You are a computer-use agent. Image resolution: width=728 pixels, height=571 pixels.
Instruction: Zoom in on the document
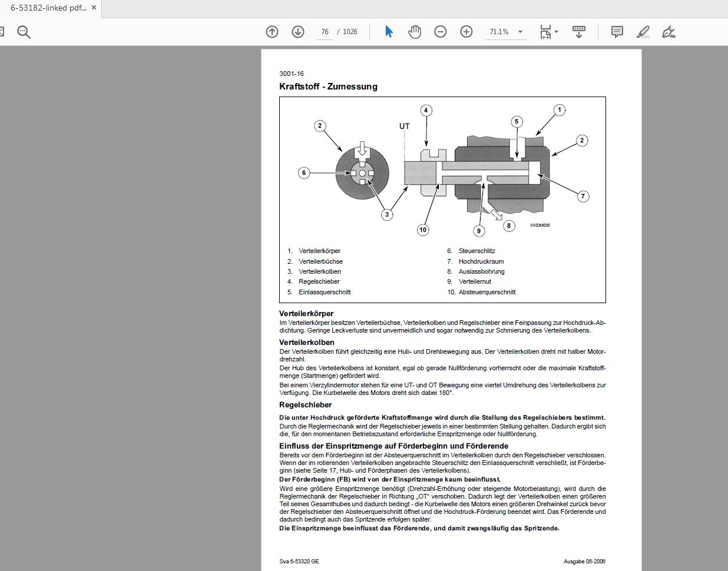click(466, 31)
